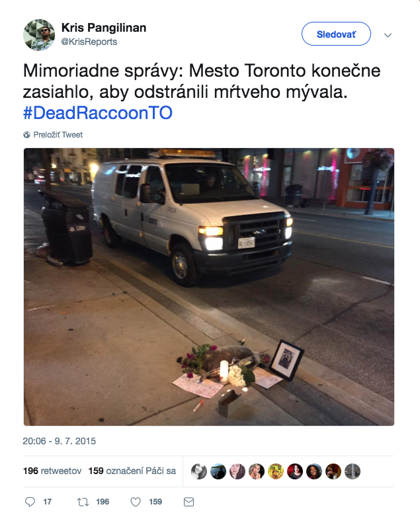Expand tweet options chevron menu

click(388, 35)
